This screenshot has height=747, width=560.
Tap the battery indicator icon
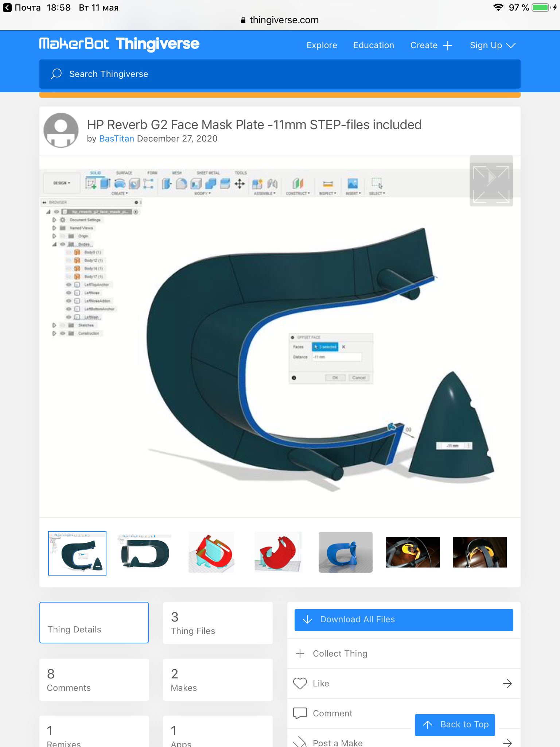tap(541, 7)
